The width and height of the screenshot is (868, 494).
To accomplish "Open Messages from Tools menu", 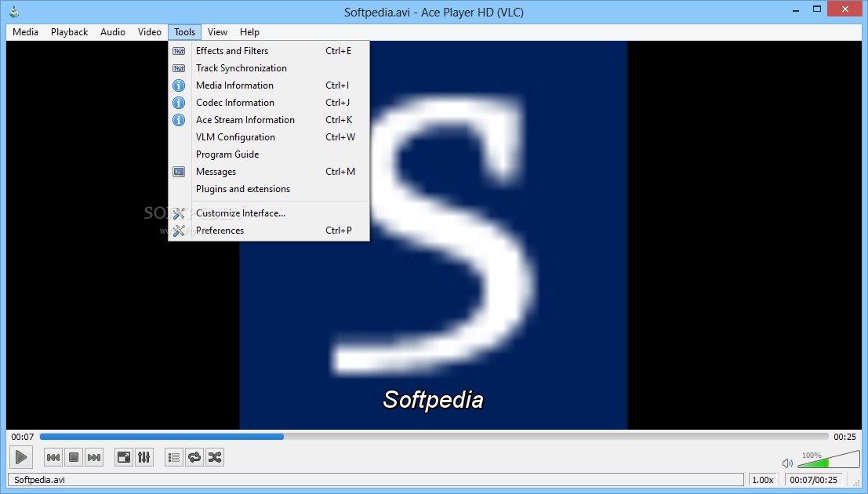I will coord(268,172).
